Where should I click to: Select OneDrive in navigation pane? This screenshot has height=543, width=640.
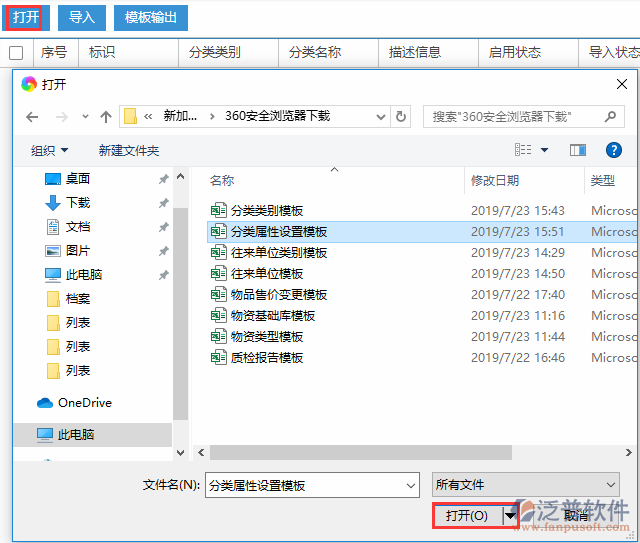(84, 403)
